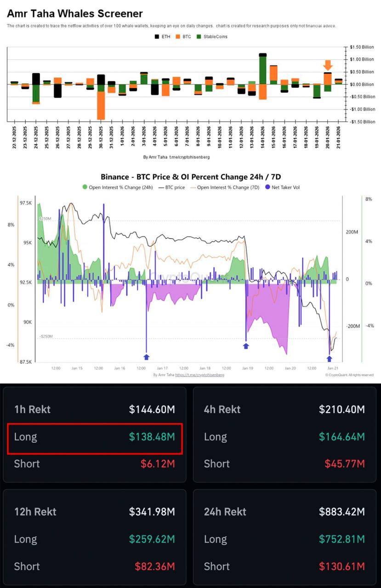Screen dimensions: 381x588
Task: Click the 92.5K price axis label
Action: click(x=27, y=283)
